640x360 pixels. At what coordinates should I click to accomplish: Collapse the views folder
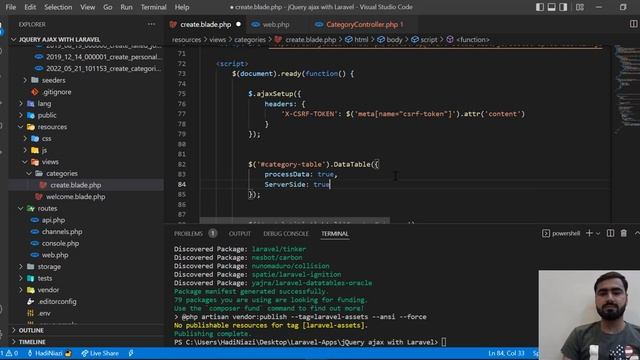(50, 162)
